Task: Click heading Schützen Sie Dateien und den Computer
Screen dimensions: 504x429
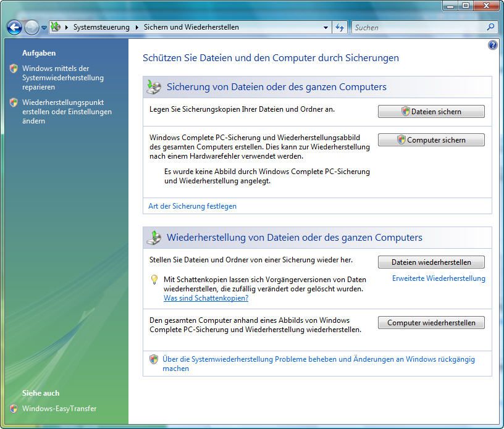Action: [x=271, y=58]
